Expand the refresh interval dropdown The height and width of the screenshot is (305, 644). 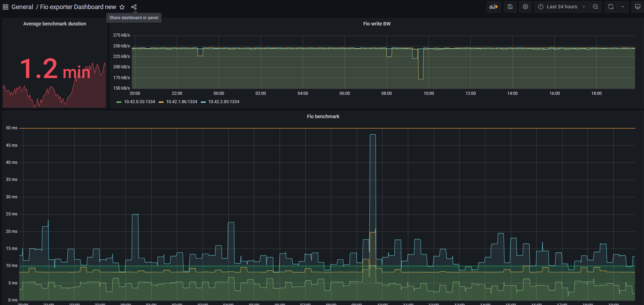[x=623, y=7]
